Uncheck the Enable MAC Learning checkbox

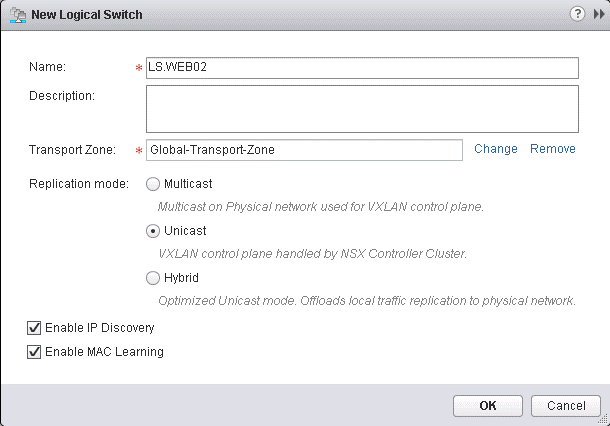(36, 351)
